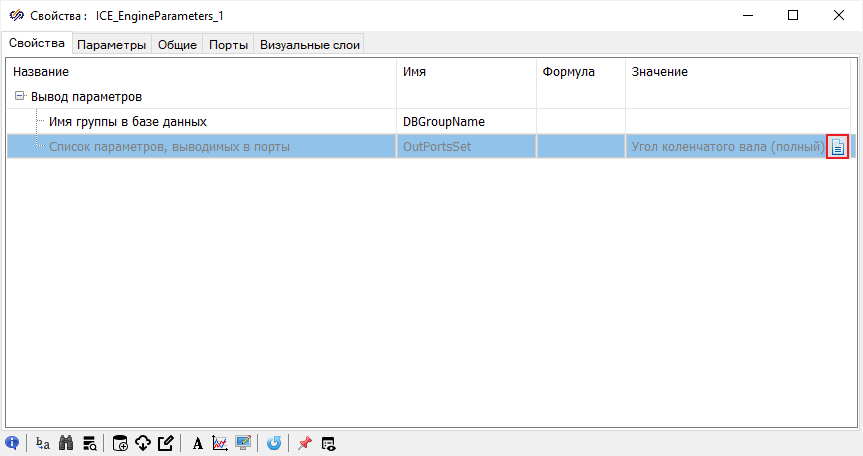
Task: Click the graph chart icon
Action: 220,443
